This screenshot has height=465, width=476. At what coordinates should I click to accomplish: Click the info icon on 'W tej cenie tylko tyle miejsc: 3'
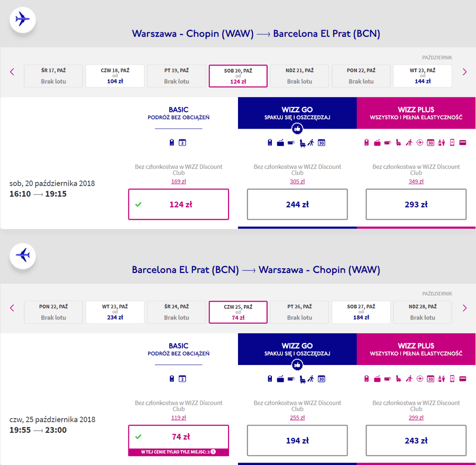(x=214, y=452)
